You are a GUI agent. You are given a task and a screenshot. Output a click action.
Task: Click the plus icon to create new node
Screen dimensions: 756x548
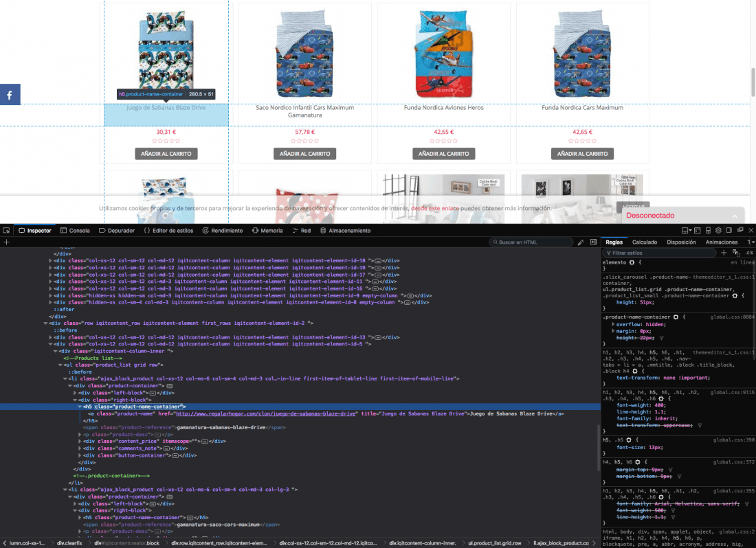6,242
